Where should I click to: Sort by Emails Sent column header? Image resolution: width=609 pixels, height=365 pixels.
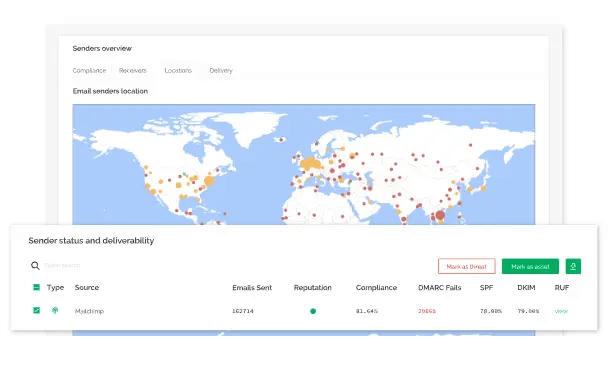tap(252, 288)
